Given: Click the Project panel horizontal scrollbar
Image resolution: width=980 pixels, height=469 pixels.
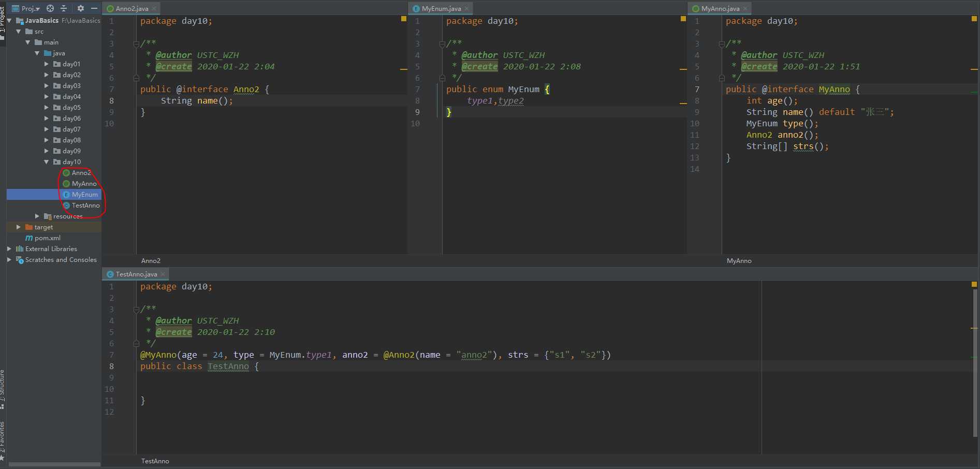Looking at the screenshot, I should 55,464.
